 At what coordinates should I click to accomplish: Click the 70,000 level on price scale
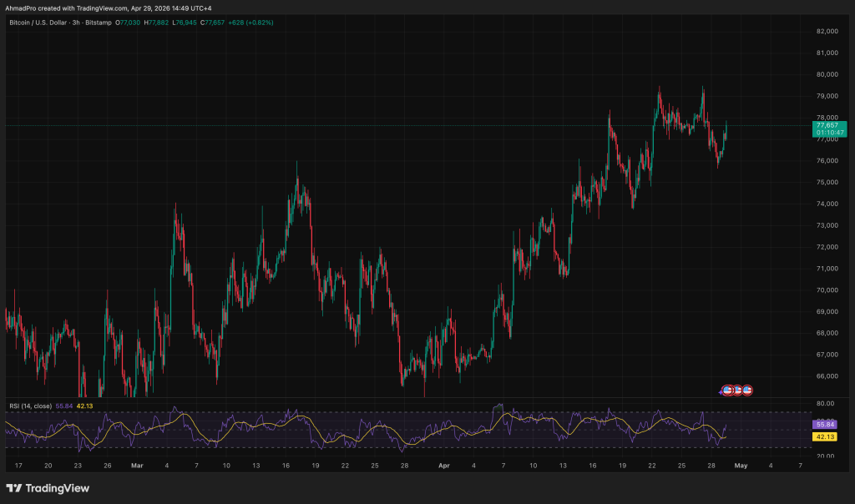tap(826, 290)
